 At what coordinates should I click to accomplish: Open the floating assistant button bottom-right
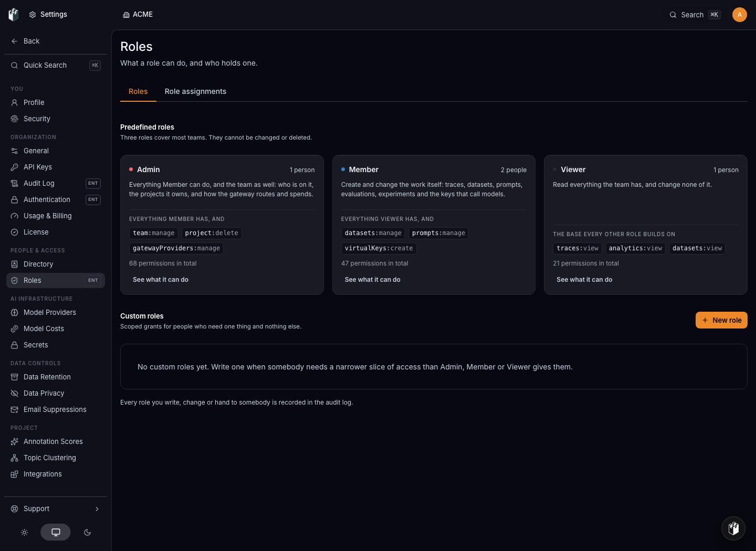point(733,528)
